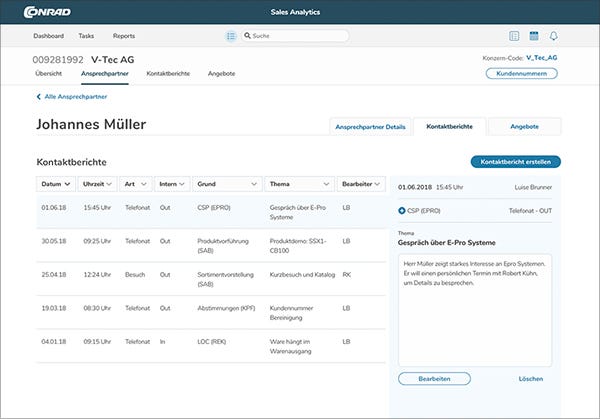Click the search magnifier icon
The width and height of the screenshot is (600, 419).
click(248, 36)
